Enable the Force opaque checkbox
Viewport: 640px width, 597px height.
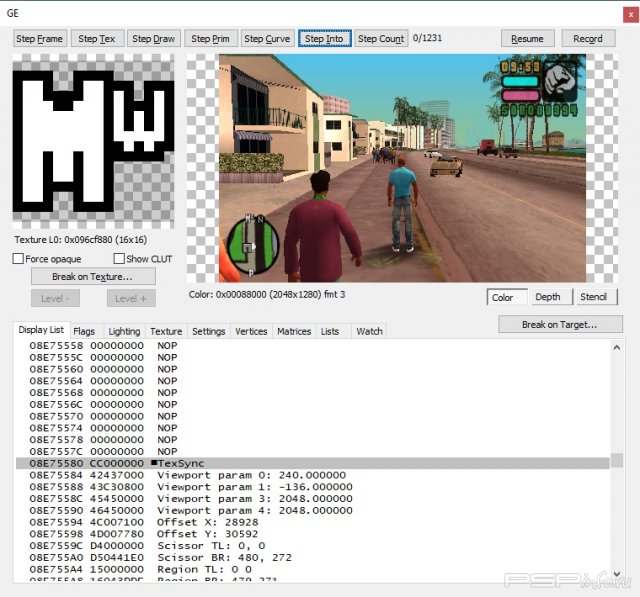[19, 259]
